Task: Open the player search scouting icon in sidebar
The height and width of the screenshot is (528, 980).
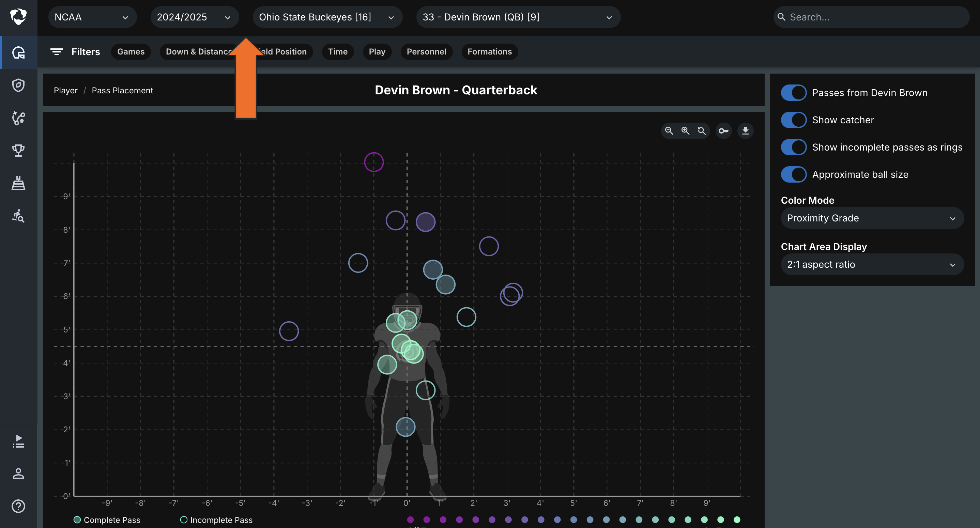Action: [x=18, y=216]
